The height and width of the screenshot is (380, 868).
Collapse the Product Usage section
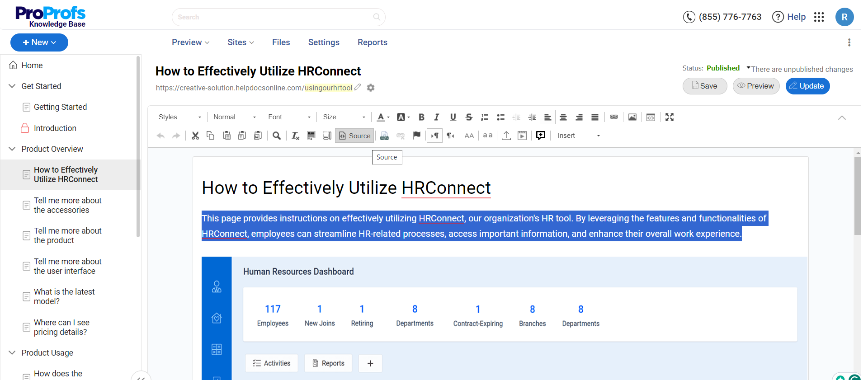(x=12, y=352)
